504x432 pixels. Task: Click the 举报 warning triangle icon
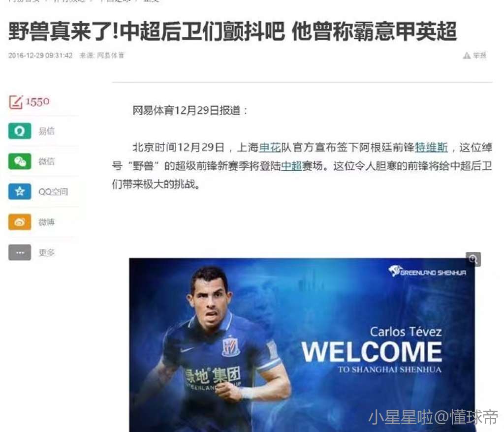point(467,56)
